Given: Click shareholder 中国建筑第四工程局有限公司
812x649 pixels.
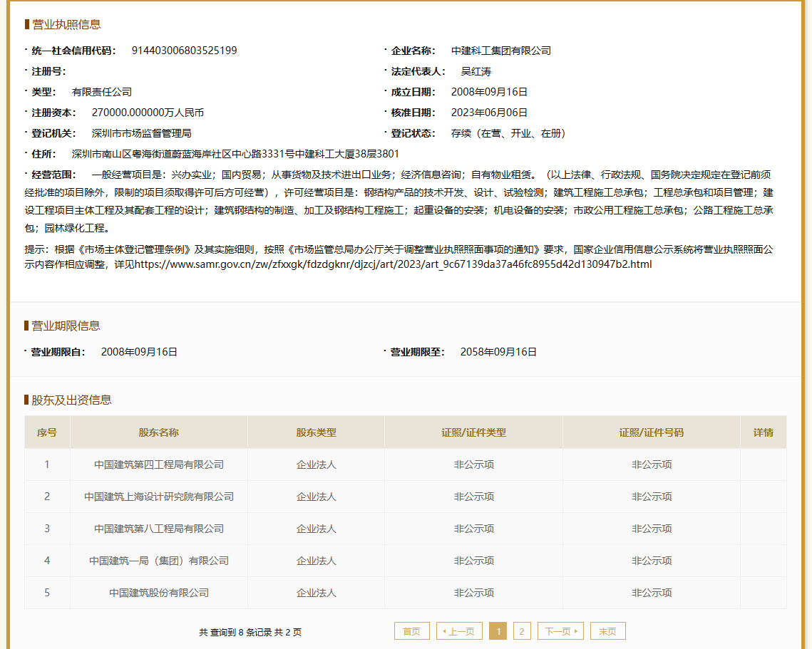Looking at the screenshot, I should pos(159,464).
